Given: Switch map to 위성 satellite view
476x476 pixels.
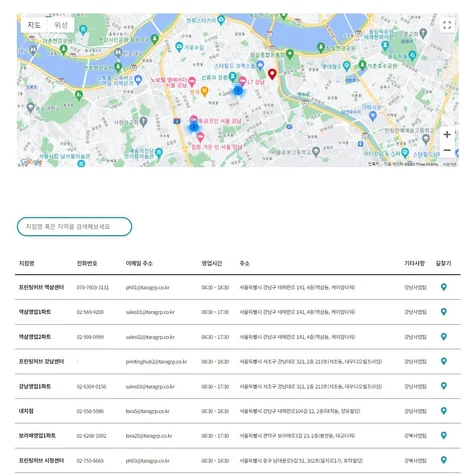Looking at the screenshot, I should coord(61,25).
